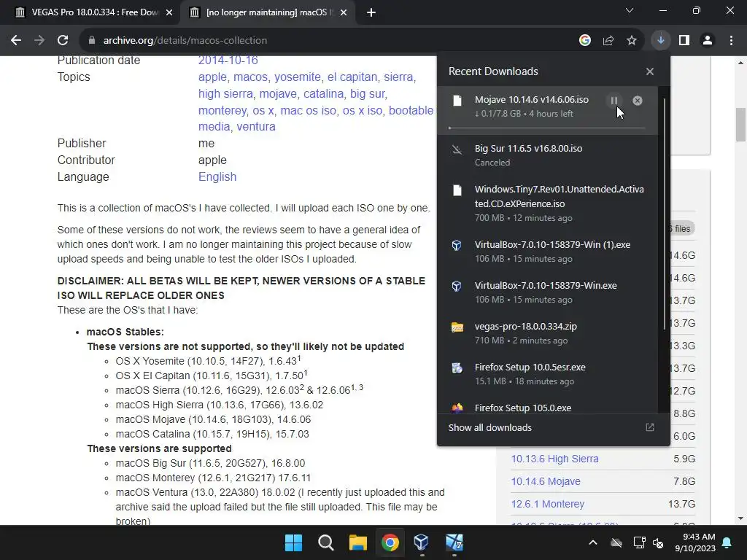Toggle the Chrome side panel
Image resolution: width=747 pixels, height=560 pixels.
pyautogui.click(x=684, y=41)
